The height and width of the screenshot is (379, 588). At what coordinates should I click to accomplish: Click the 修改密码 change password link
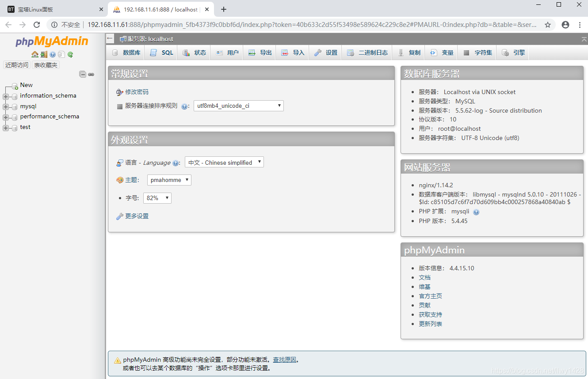tap(137, 92)
